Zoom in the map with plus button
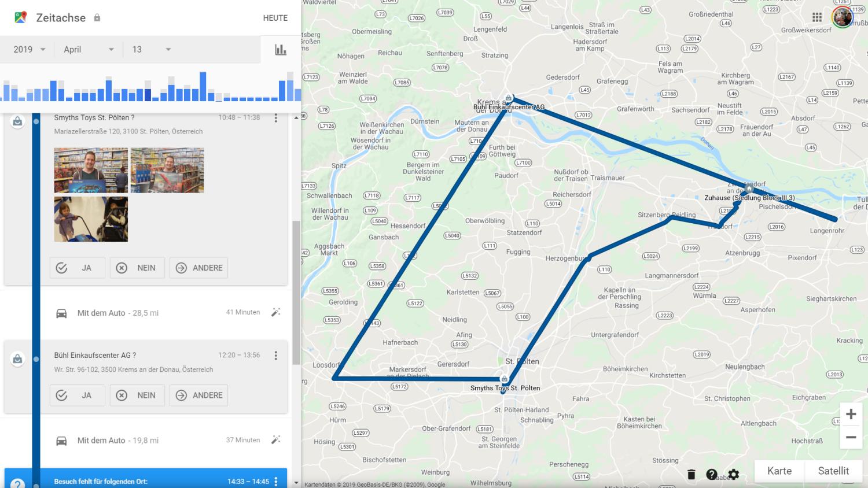This screenshot has height=488, width=868. coord(851,414)
